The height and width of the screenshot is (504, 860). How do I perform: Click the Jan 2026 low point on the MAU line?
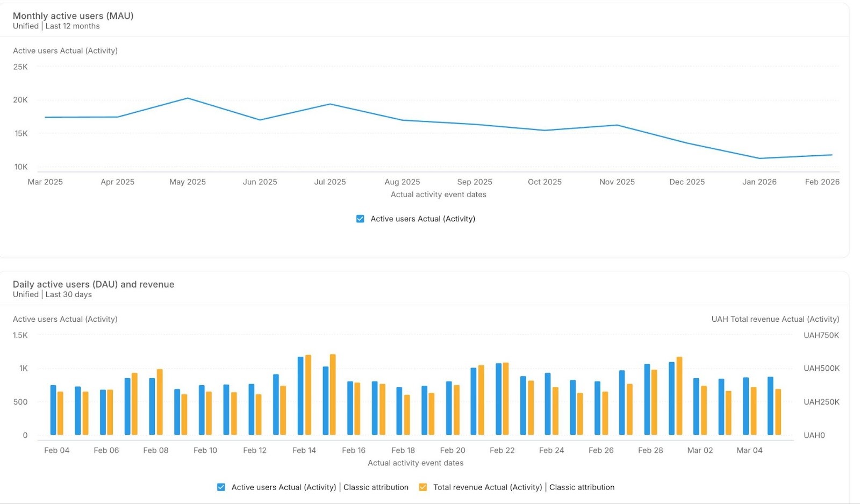[x=759, y=158]
